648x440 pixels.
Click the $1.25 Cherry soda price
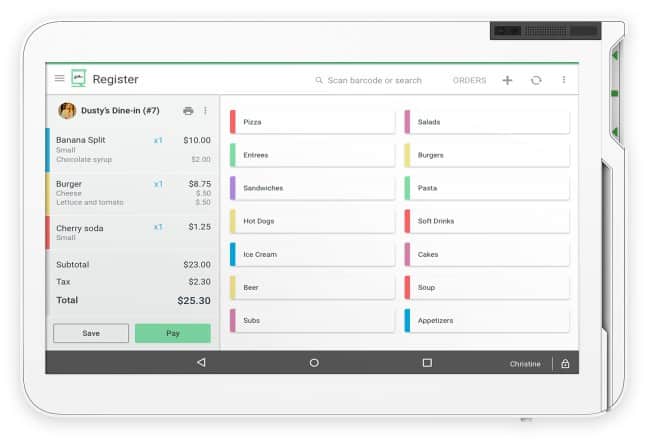[200, 227]
